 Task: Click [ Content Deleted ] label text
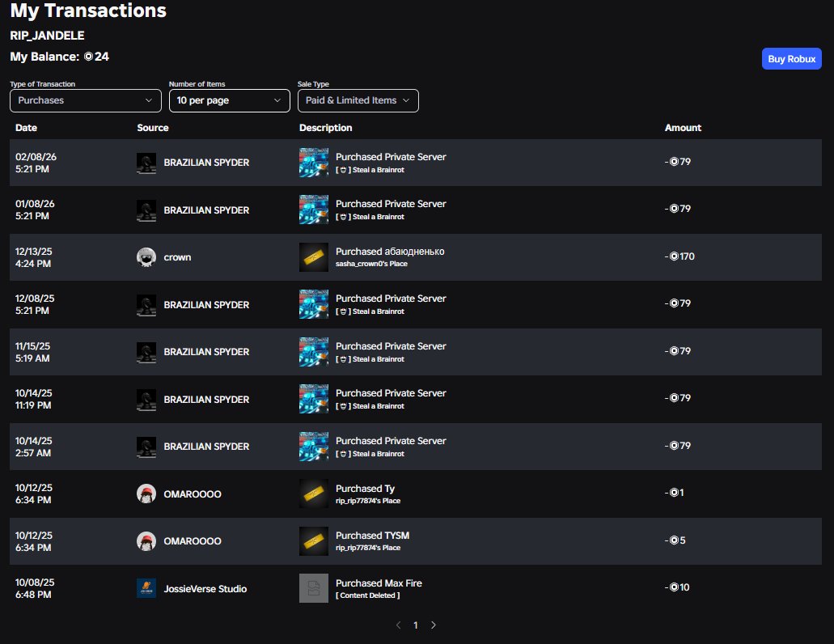click(367, 595)
